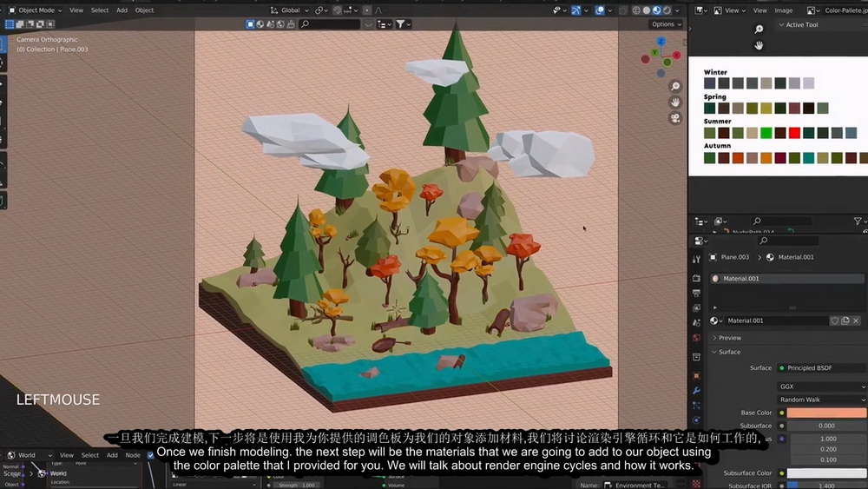Viewport: 868px width, 489px height.
Task: Open the Add menu in 3D viewport
Action: coord(122,10)
